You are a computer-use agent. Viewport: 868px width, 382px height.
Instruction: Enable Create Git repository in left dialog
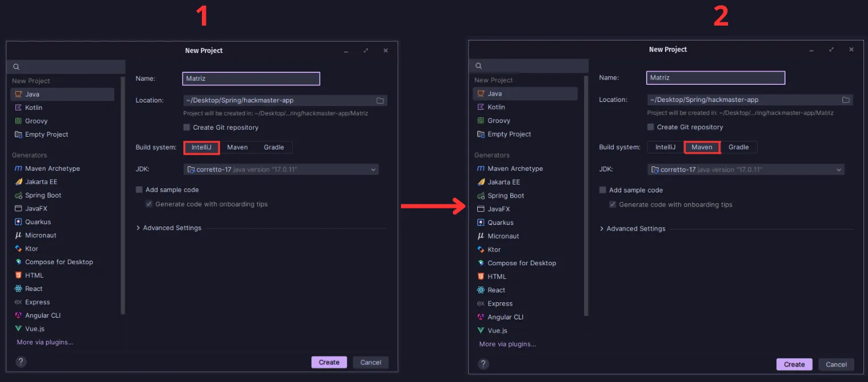[187, 128]
